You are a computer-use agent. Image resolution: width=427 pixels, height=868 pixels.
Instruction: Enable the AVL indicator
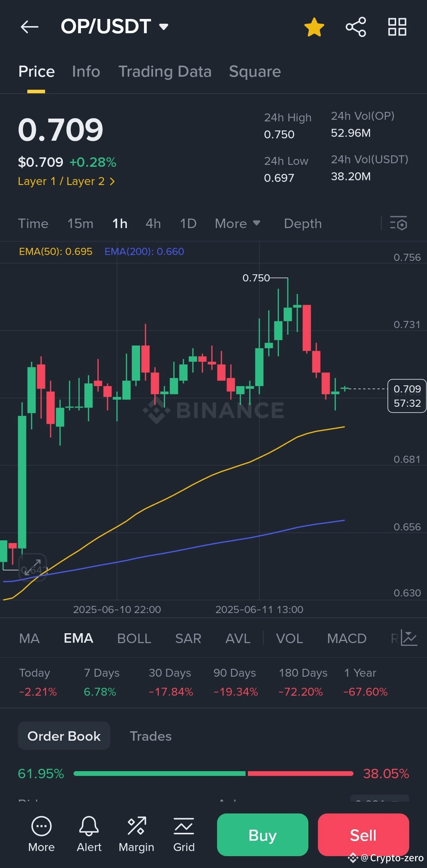pyautogui.click(x=238, y=638)
